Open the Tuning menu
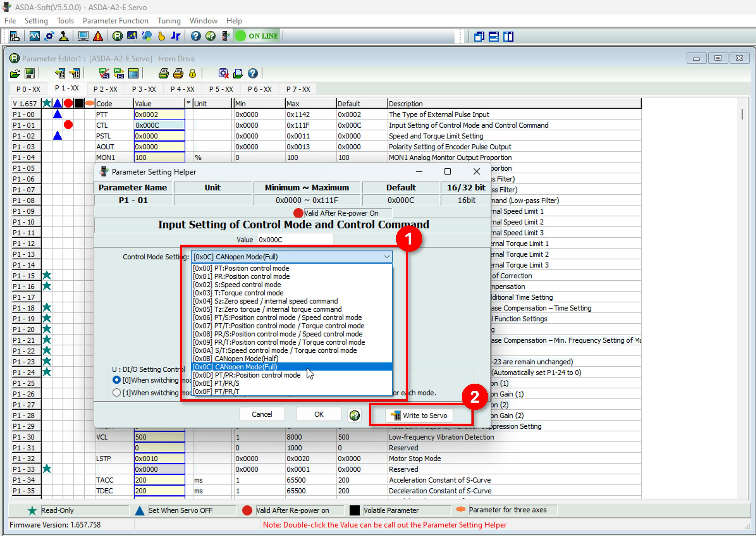Viewport: 756px width, 536px height. [x=169, y=21]
